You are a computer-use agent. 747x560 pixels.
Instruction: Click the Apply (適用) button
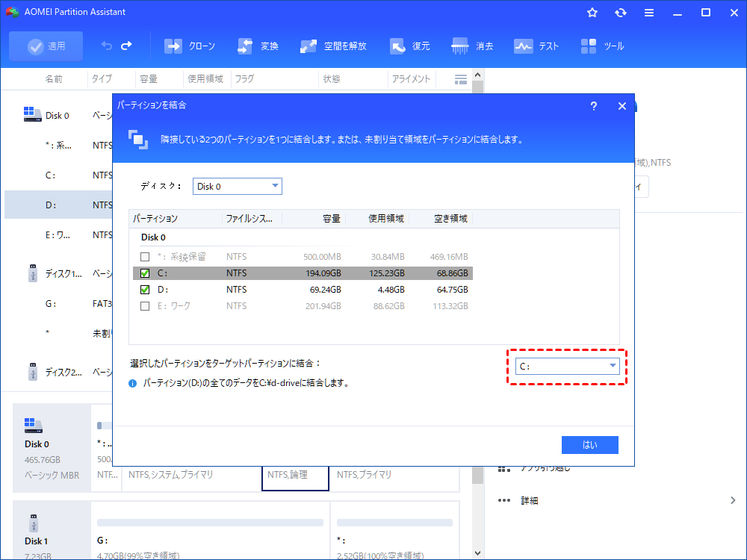pyautogui.click(x=46, y=46)
